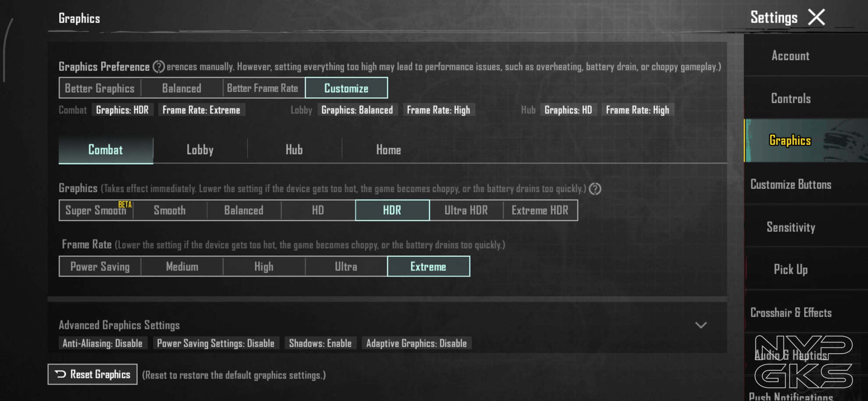
Task: Choose Ultra HDR graphics quality
Action: [466, 211]
